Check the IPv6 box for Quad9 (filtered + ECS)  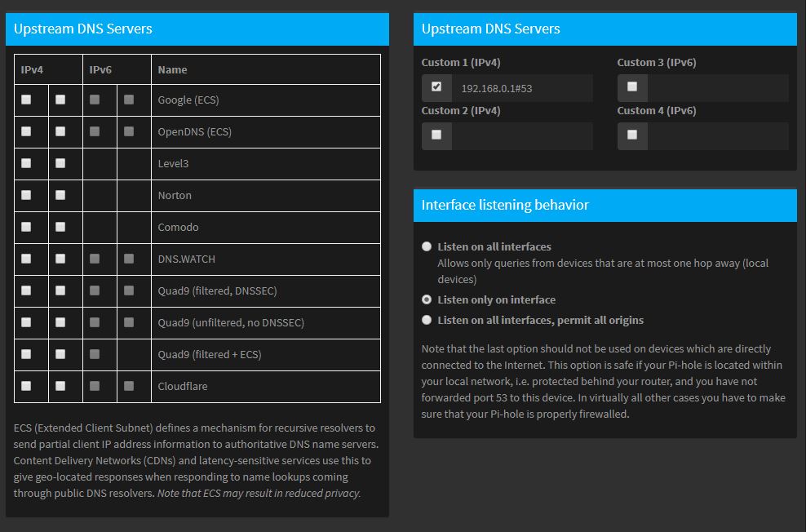[x=95, y=354]
